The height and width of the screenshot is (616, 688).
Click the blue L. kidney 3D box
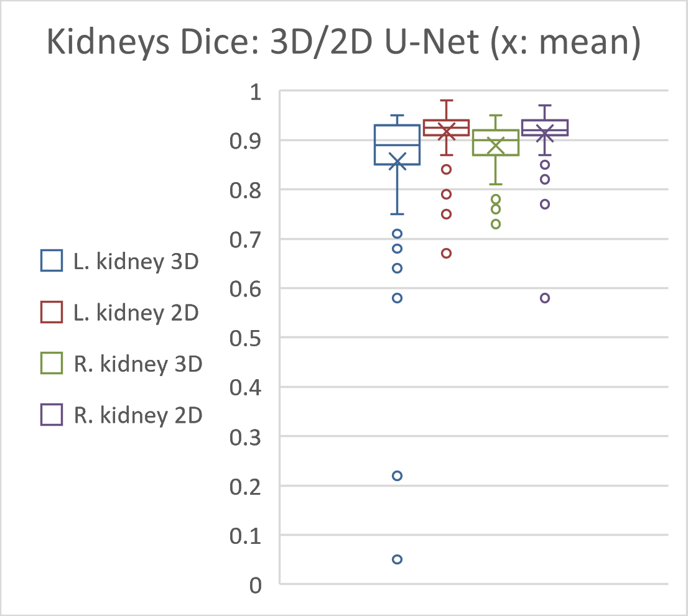point(397,145)
